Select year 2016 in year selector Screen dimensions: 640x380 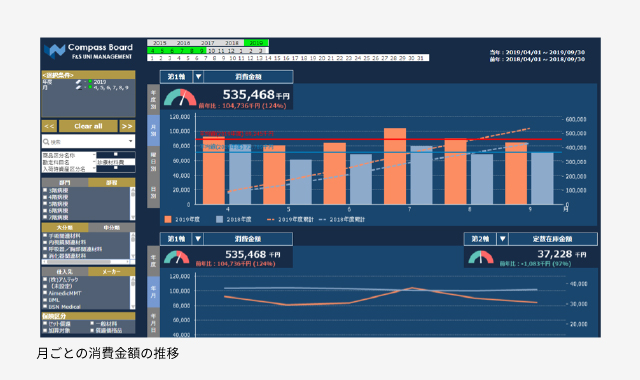coord(183,43)
